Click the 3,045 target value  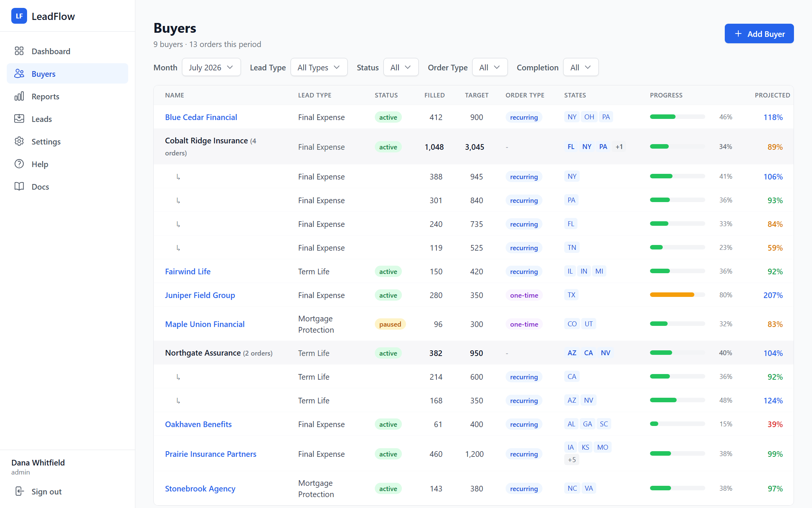[474, 147]
